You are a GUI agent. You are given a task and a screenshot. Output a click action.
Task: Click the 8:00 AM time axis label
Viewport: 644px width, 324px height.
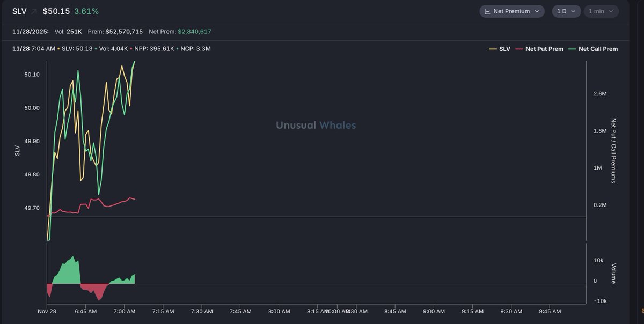point(279,311)
